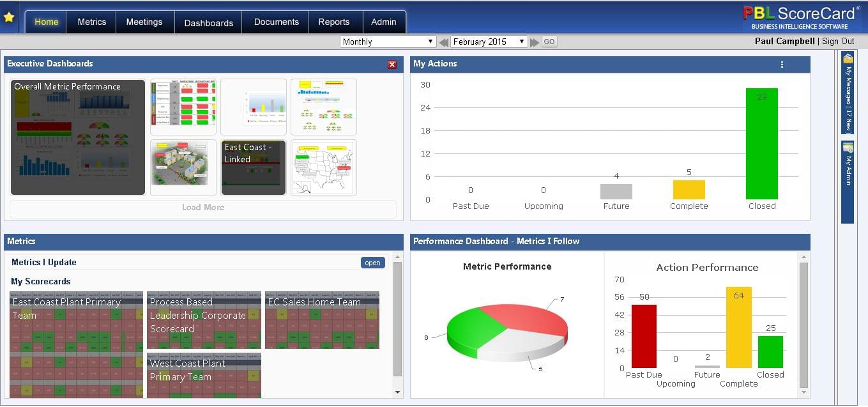The width and height of the screenshot is (868, 407).
Task: Open the My Actions kebab menu icon
Action: click(781, 64)
